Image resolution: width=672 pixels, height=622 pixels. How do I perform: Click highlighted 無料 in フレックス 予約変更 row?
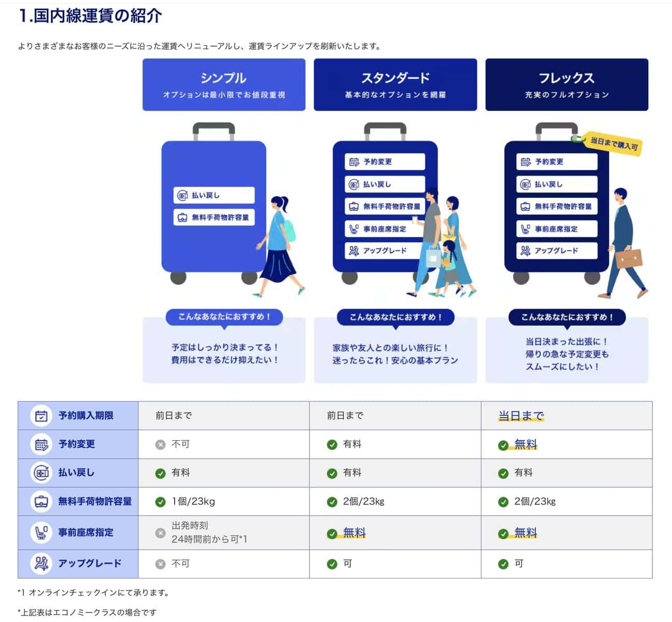[526, 444]
